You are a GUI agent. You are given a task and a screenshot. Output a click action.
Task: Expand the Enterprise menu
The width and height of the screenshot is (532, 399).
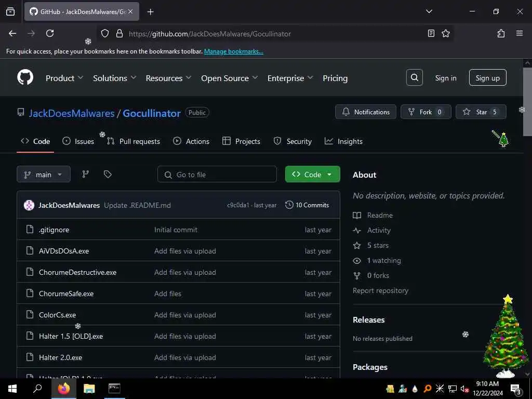[x=290, y=78]
